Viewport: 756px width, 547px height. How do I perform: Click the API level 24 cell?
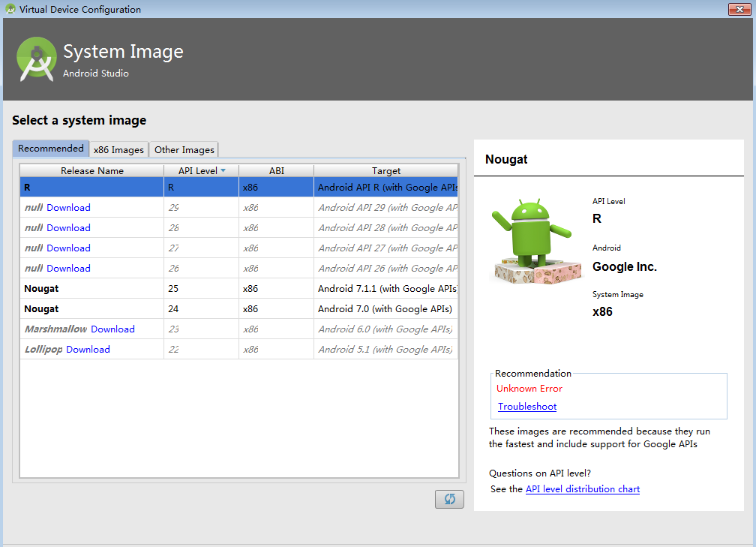201,308
